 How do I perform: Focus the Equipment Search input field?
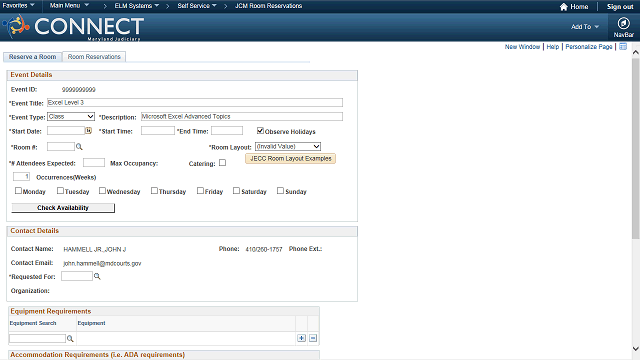[38, 338]
